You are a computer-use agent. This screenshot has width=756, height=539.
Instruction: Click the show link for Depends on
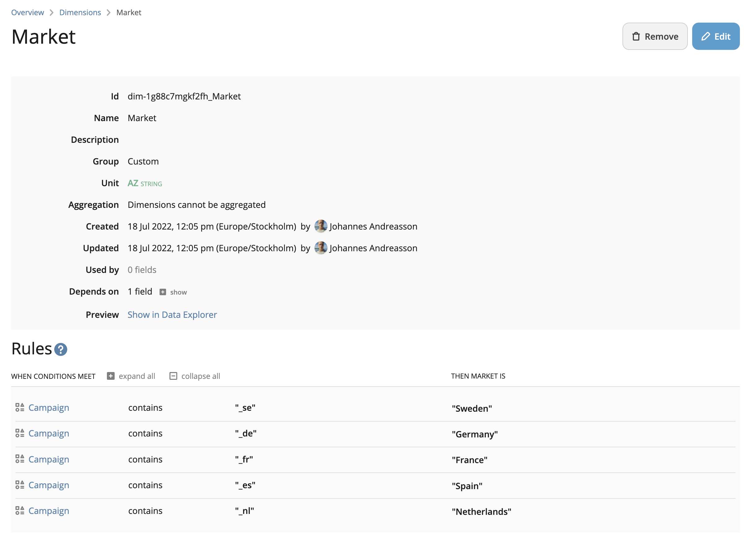[x=178, y=292]
